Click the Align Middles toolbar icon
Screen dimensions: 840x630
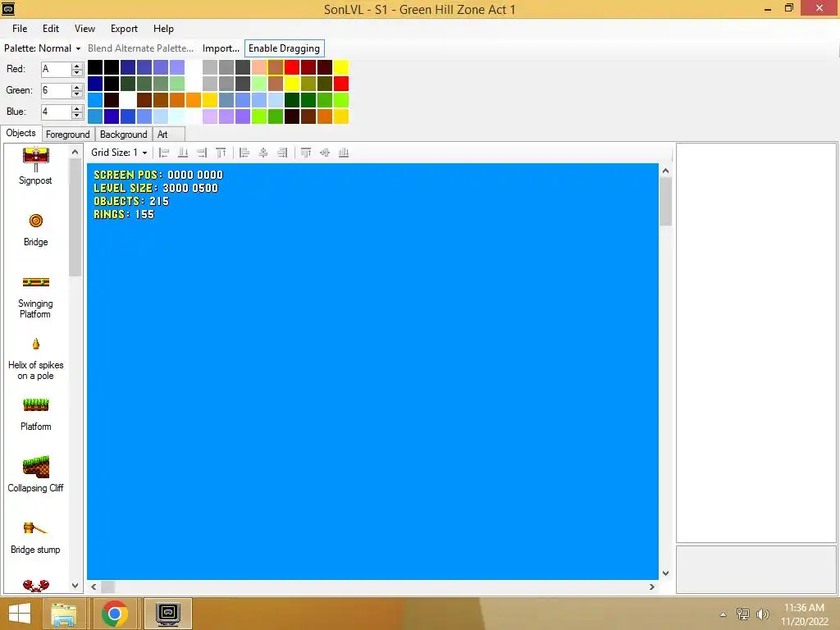pos(325,153)
